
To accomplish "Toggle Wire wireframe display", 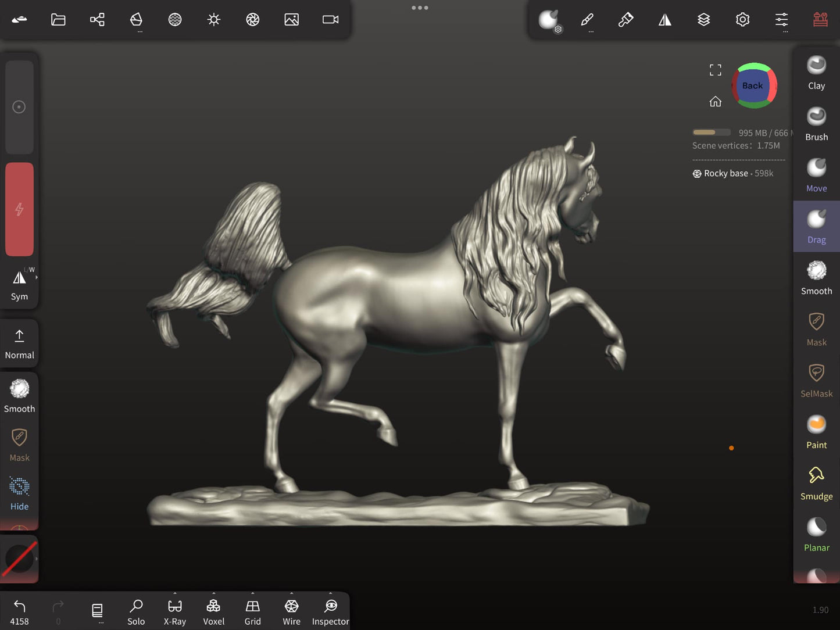I will click(291, 612).
